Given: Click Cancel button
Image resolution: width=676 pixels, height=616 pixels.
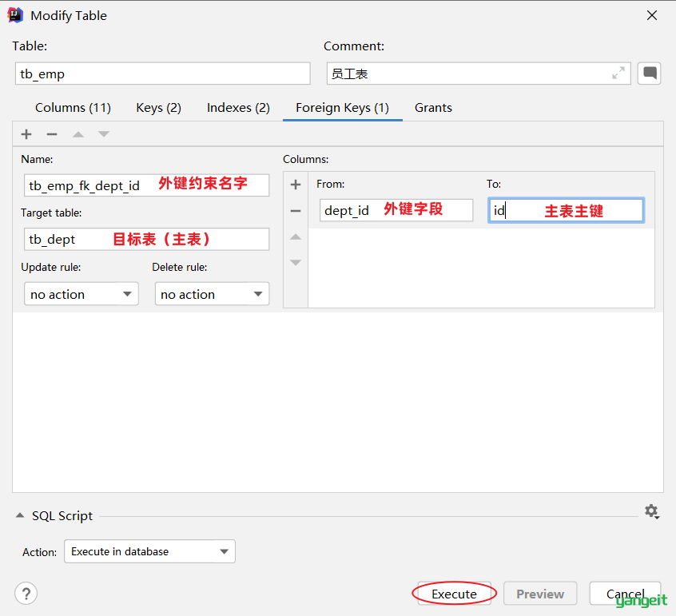Looking at the screenshot, I should (x=625, y=594).
